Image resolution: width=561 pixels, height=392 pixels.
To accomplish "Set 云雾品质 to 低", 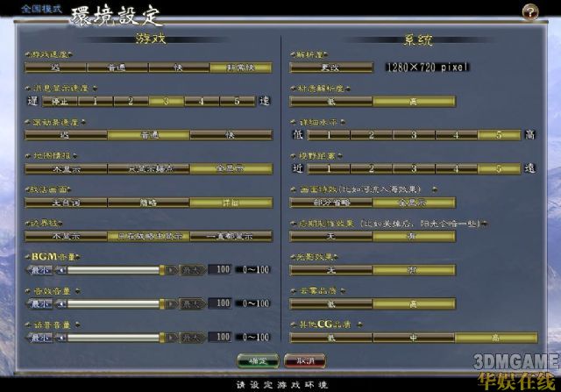I will (x=331, y=304).
